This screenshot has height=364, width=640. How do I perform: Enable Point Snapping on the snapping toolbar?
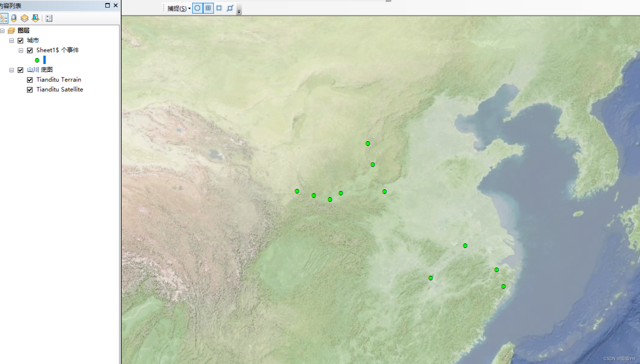[x=197, y=9]
